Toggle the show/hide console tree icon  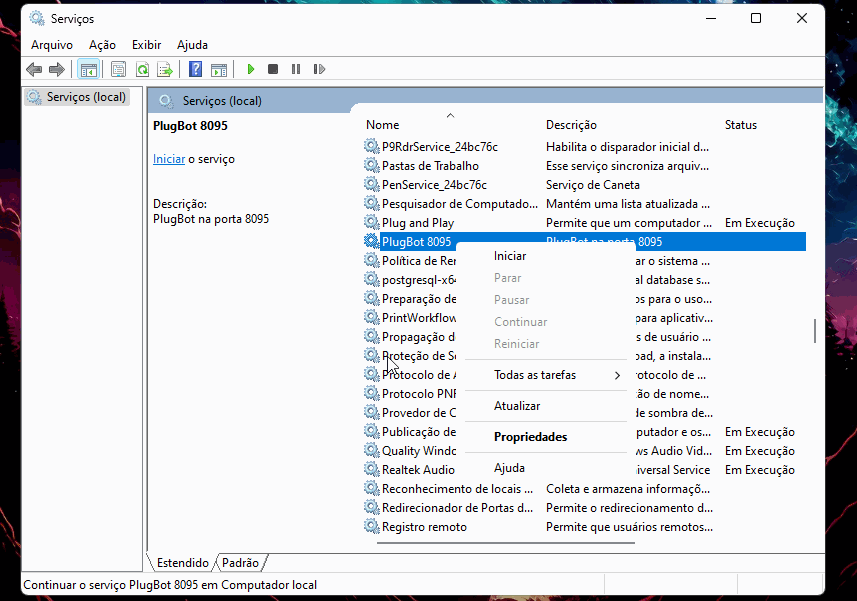[x=89, y=69]
